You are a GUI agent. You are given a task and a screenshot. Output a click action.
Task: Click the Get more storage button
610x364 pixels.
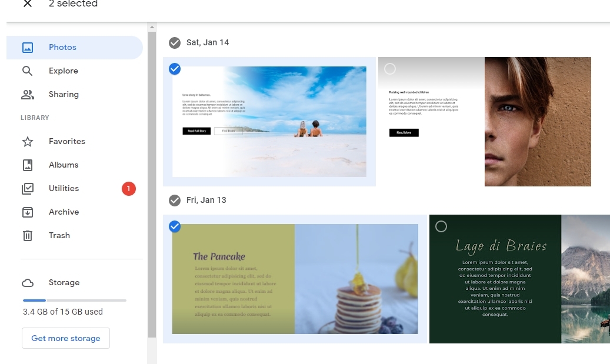point(66,338)
